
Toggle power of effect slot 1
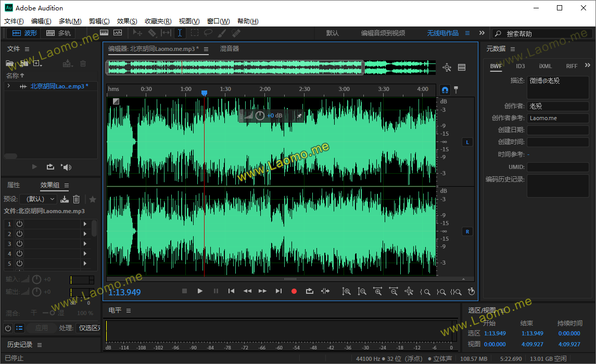(19, 224)
